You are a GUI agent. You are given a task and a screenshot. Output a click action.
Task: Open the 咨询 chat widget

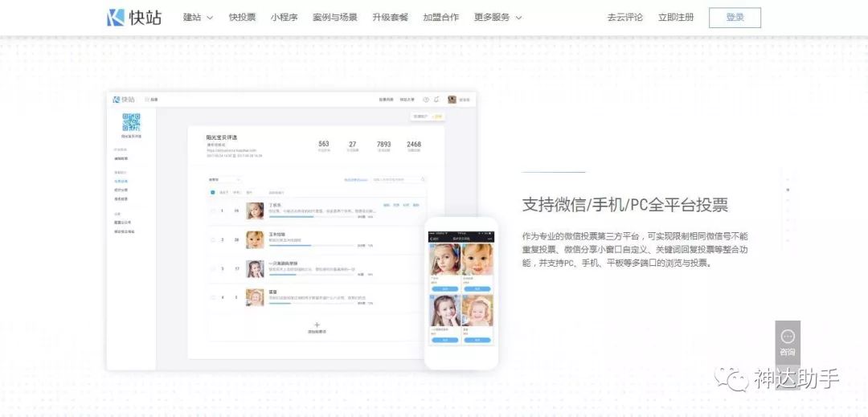click(787, 343)
